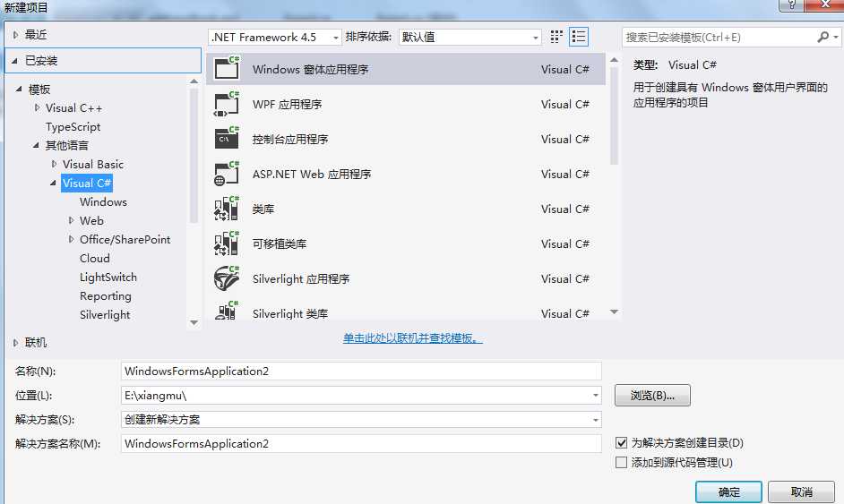Select TypeScript in template tree
Image resolution: width=844 pixels, height=504 pixels.
(73, 127)
